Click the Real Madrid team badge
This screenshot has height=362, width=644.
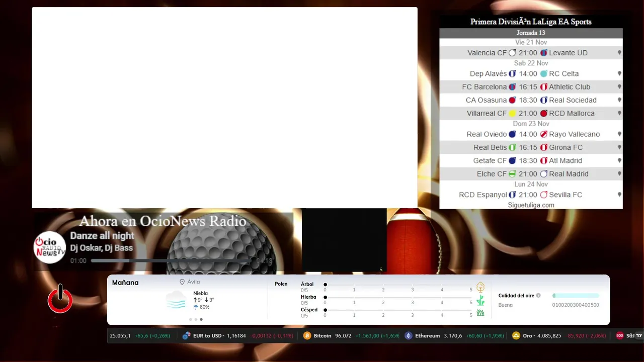tap(543, 174)
